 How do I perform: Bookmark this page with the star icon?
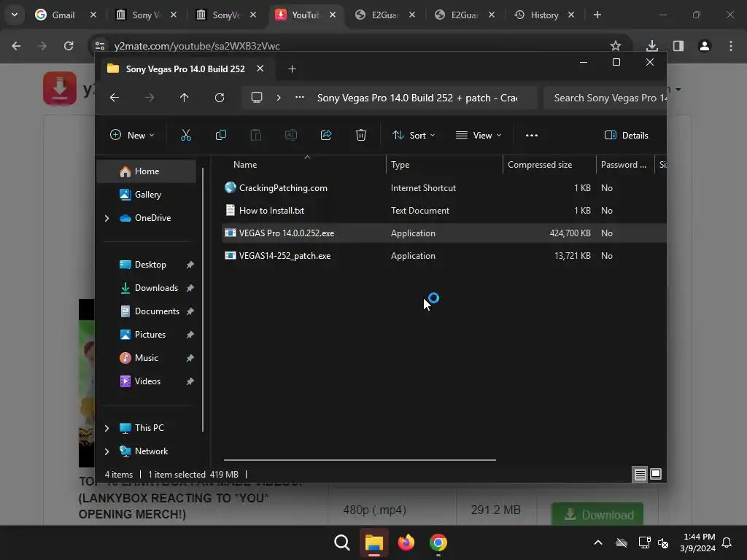[616, 46]
